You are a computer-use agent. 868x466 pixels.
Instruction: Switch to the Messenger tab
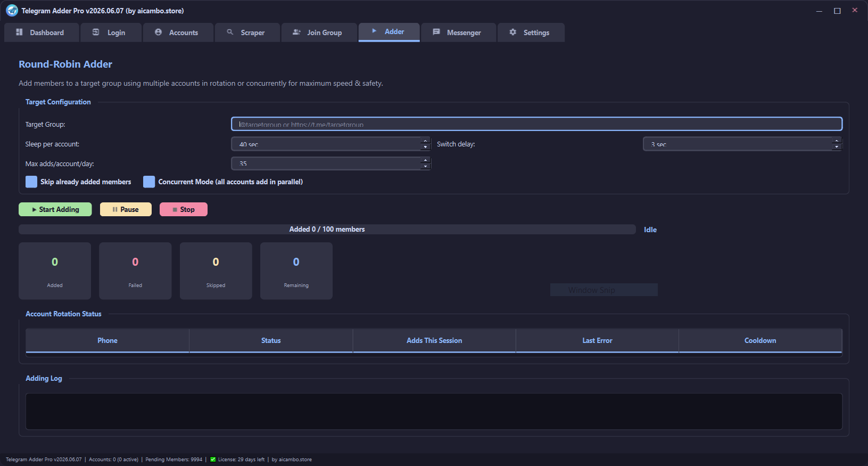(x=459, y=32)
